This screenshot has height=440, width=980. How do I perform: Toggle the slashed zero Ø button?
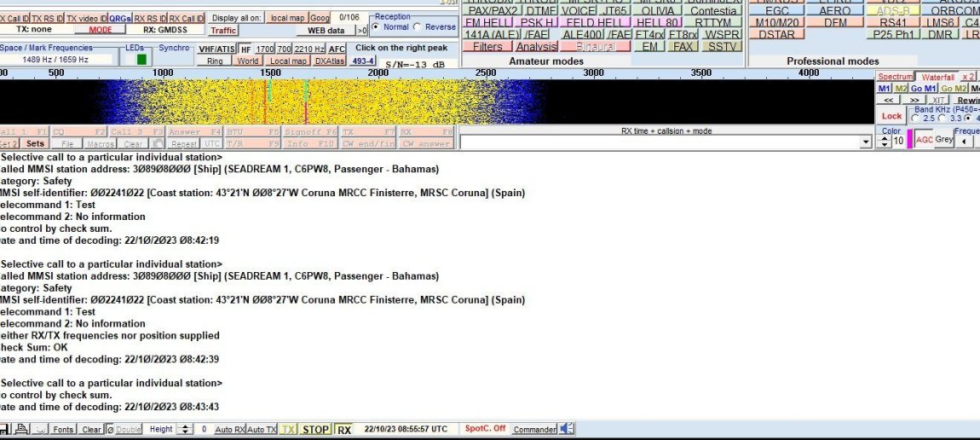pos(110,430)
